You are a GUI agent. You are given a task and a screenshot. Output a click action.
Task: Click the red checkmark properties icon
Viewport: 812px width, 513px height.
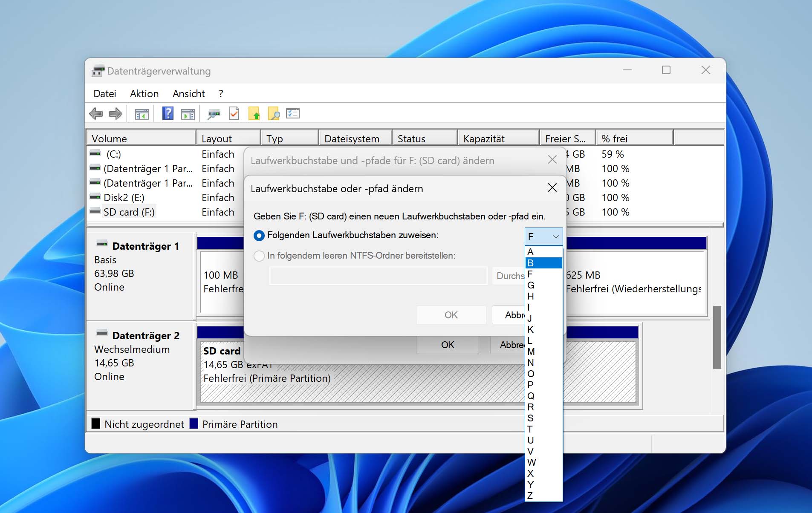(234, 113)
